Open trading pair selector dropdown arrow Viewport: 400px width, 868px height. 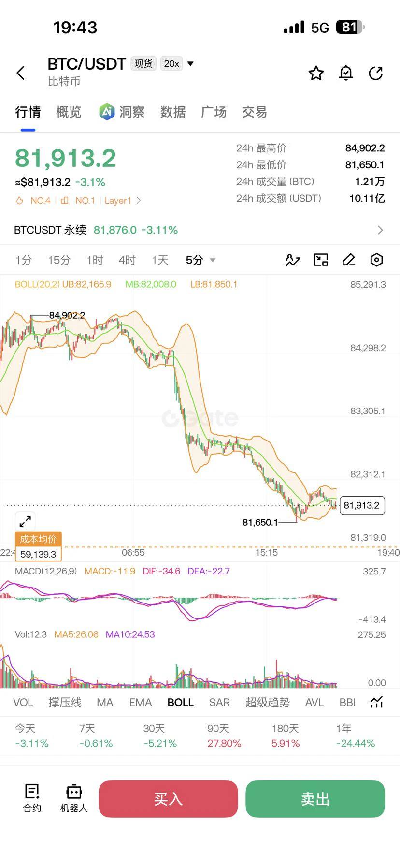[190, 64]
